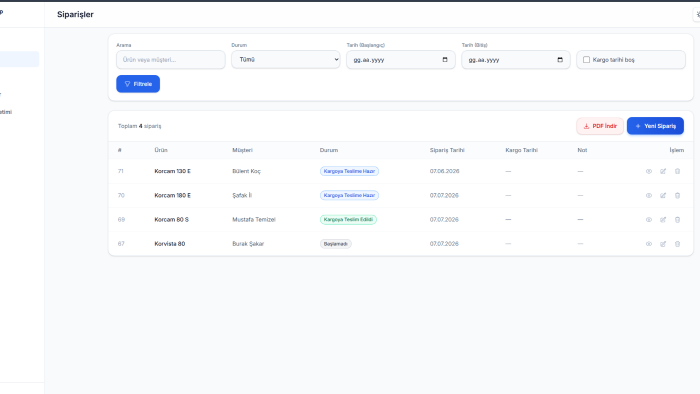
Task: Edit order 69 Korcam 80 S
Action: (x=663, y=220)
